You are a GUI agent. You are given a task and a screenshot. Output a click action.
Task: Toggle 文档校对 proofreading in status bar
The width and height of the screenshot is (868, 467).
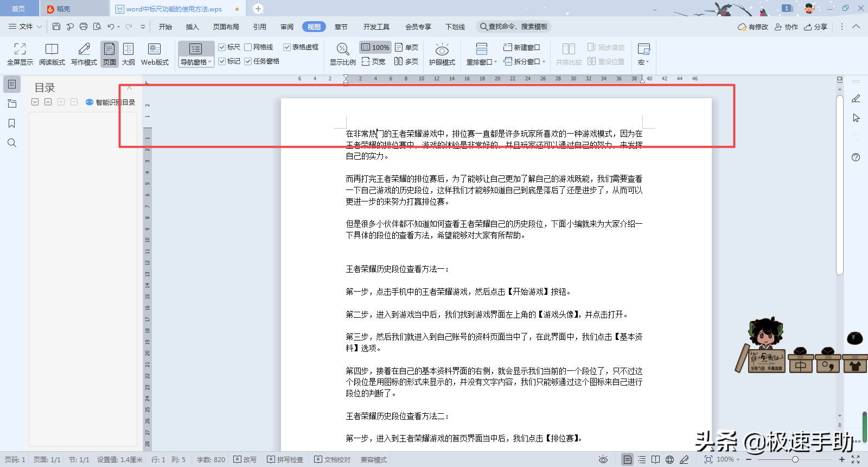tap(333, 459)
